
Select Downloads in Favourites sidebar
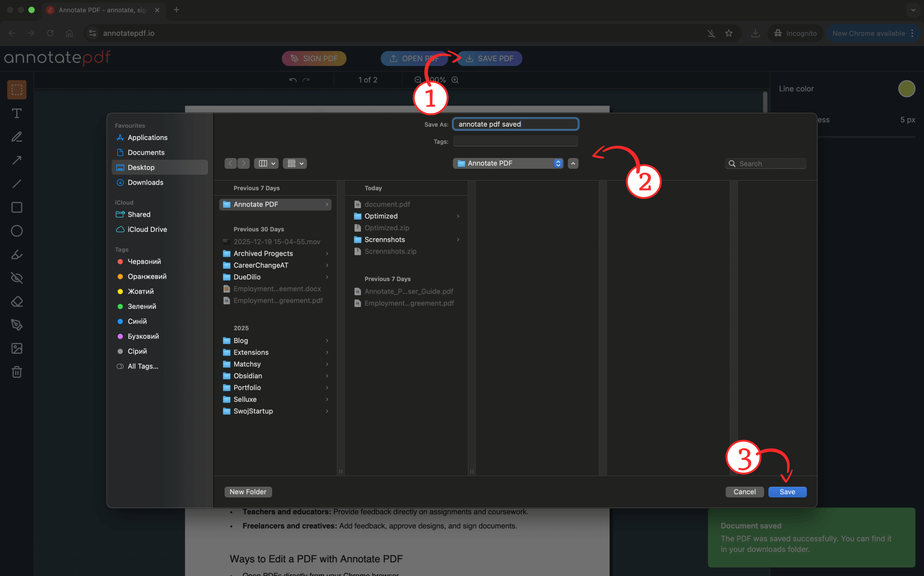pos(145,183)
